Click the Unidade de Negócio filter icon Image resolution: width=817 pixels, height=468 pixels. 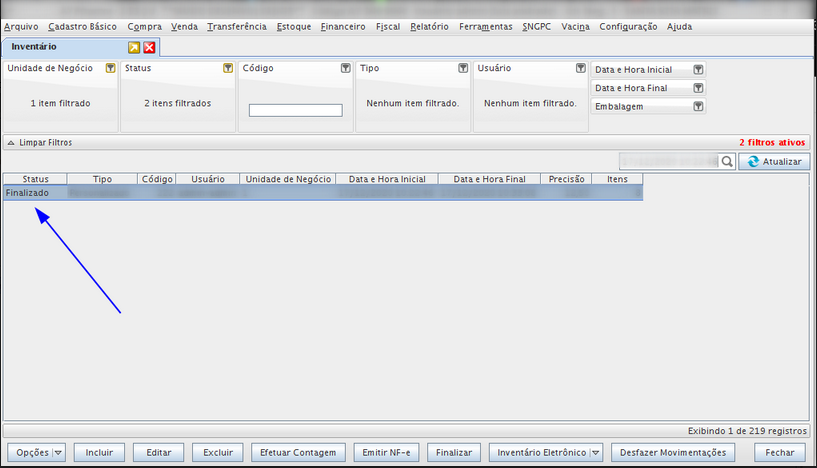point(110,68)
